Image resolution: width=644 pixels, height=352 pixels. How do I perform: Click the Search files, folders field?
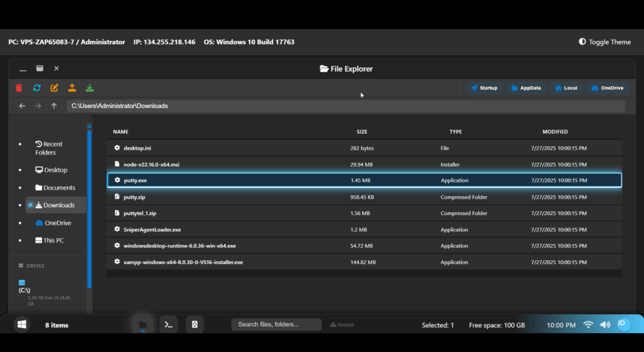coord(276,325)
